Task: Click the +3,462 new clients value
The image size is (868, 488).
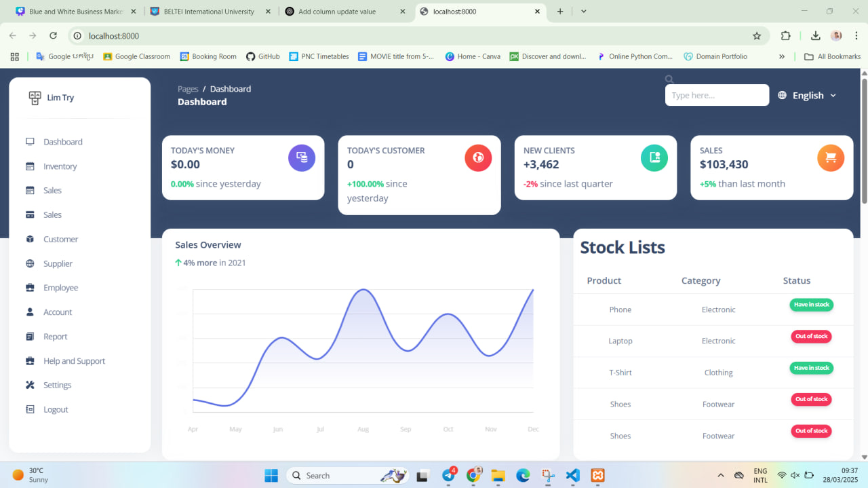Action: 541,164
